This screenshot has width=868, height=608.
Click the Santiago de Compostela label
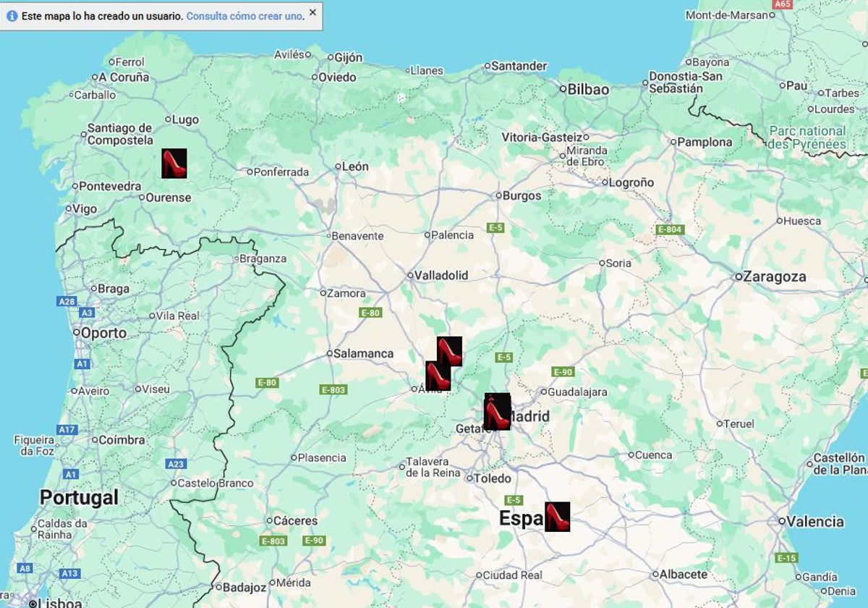[120, 134]
